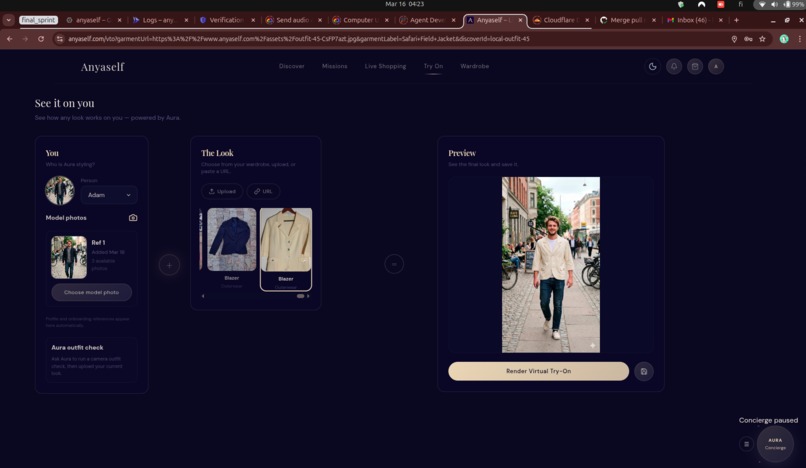This screenshot has width=806, height=468.
Task: Click the try-on preview image
Action: [551, 265]
